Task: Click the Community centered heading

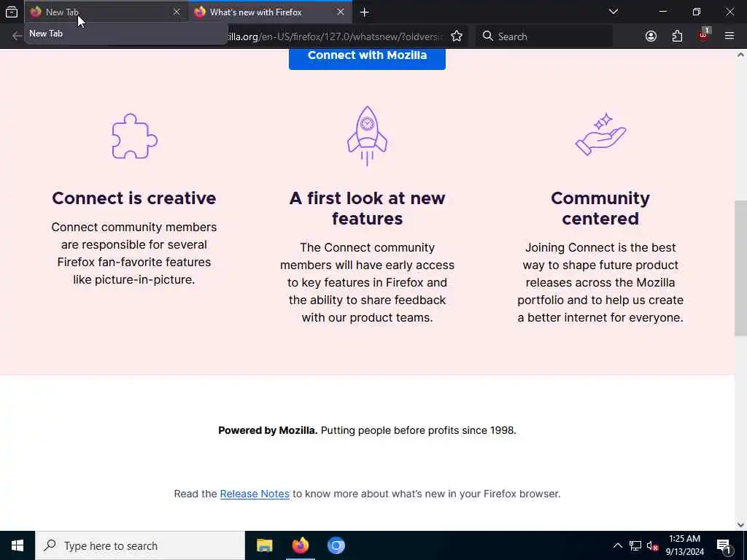Action: (x=600, y=208)
